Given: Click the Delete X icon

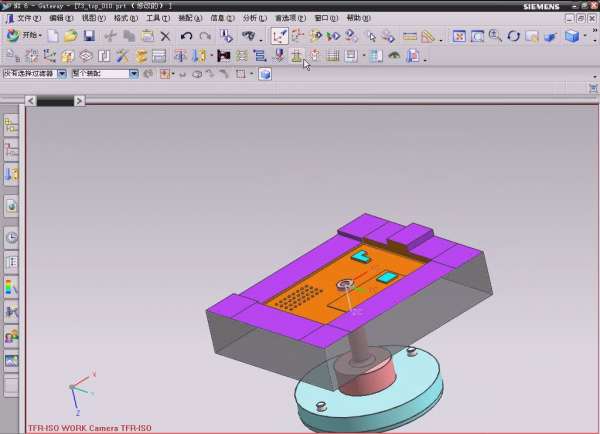Looking at the screenshot, I should coord(166,36).
